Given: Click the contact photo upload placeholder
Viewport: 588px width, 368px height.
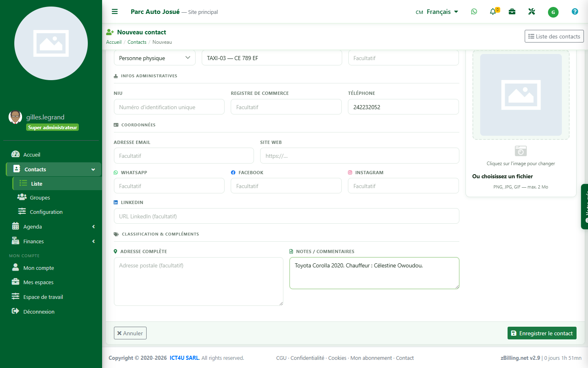Looking at the screenshot, I should click(521, 95).
